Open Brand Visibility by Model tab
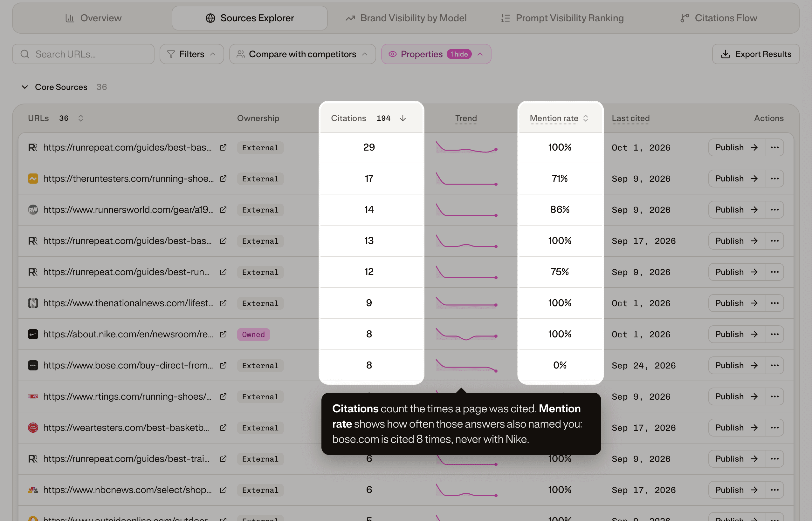 [x=406, y=18]
